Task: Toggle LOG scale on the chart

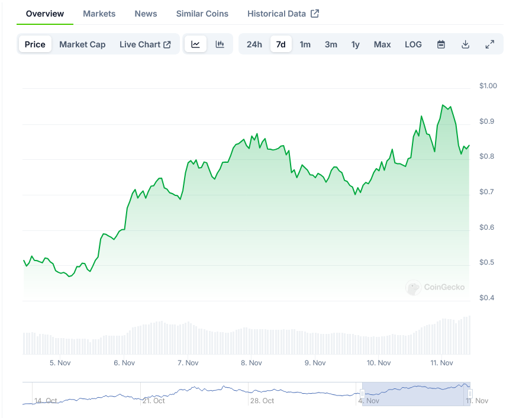Action: [x=413, y=44]
